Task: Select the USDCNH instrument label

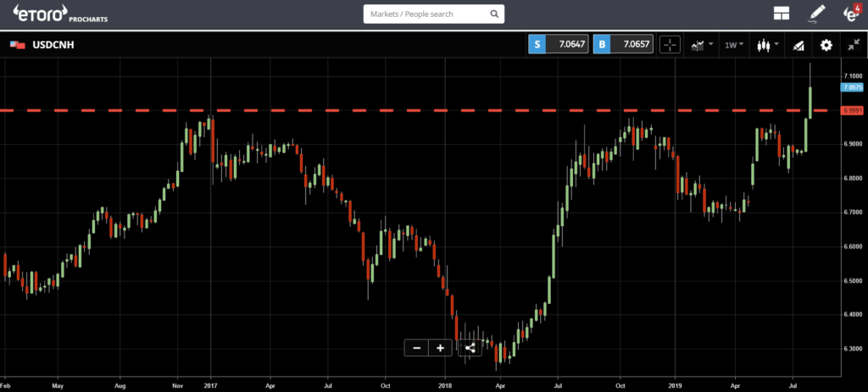Action: (53, 45)
